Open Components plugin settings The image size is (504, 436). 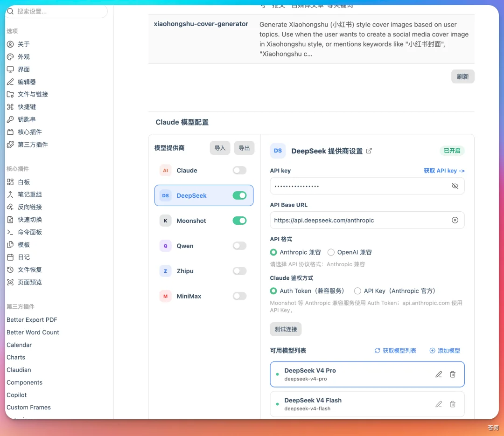(24, 382)
